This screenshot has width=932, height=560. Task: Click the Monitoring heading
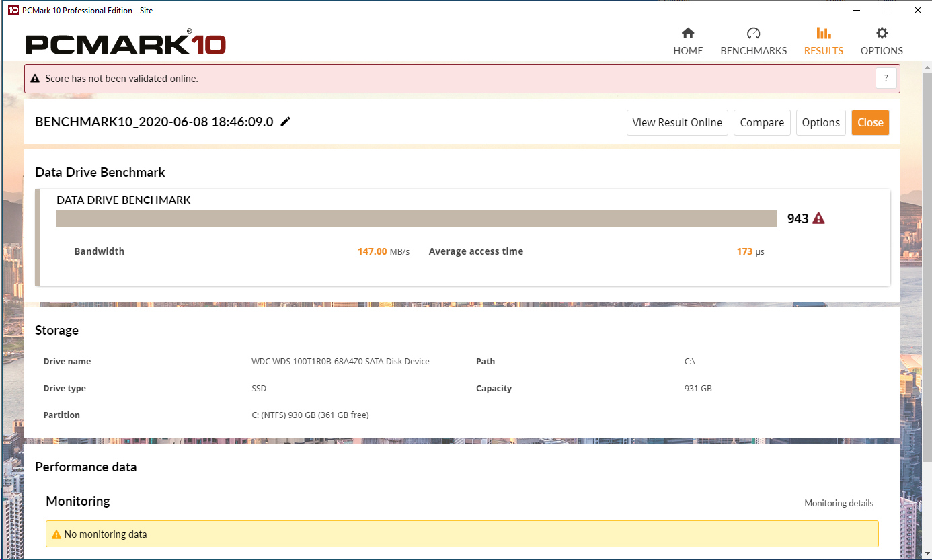click(x=78, y=501)
